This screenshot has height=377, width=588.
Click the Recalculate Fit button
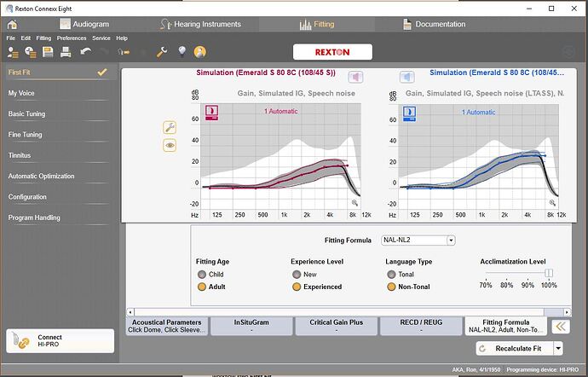point(515,349)
